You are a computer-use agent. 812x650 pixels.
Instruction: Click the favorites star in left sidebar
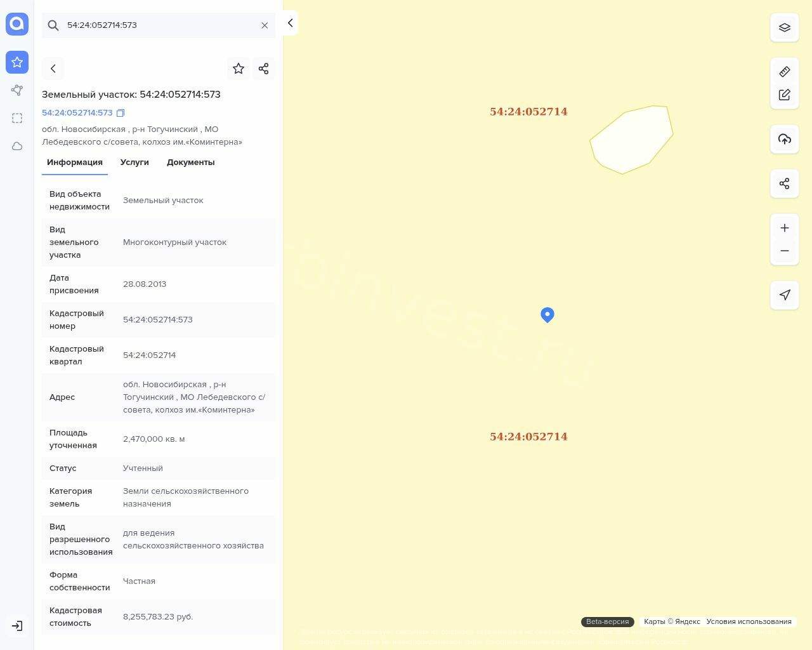click(17, 62)
